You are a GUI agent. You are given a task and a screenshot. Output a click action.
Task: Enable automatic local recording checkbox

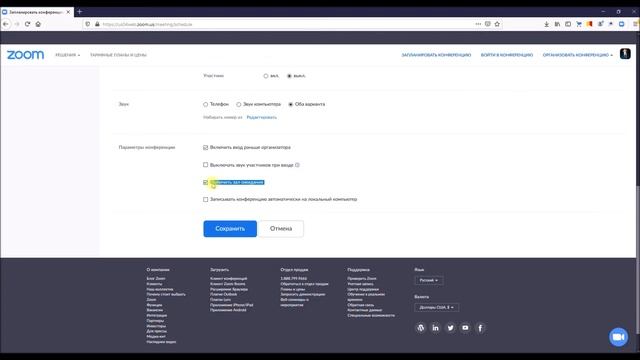click(x=205, y=200)
